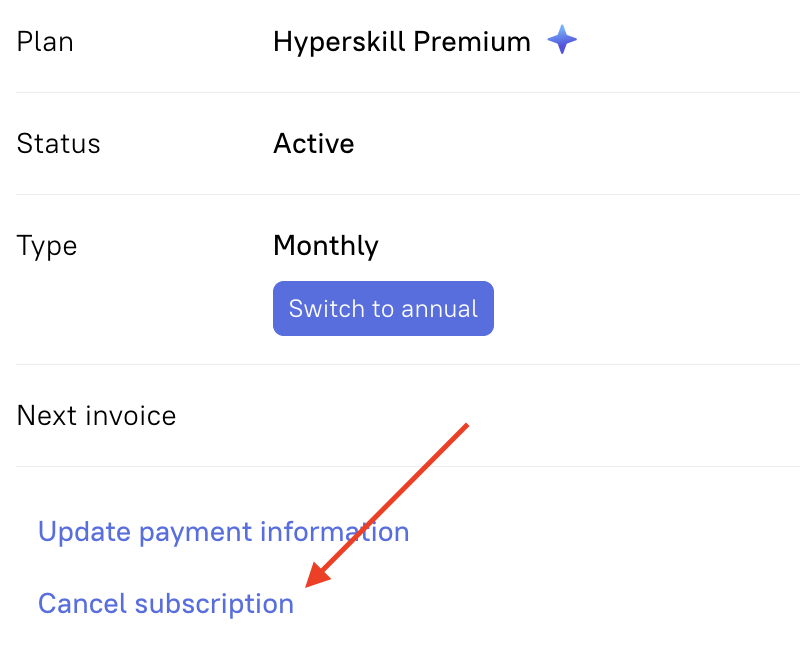Click the red arrowhead near Cancel subscription

317,575
